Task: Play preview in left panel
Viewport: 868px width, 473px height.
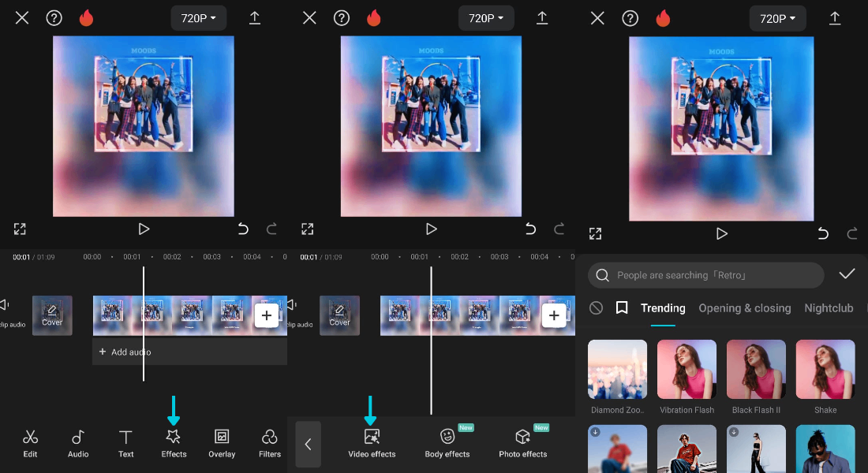Action: point(144,229)
